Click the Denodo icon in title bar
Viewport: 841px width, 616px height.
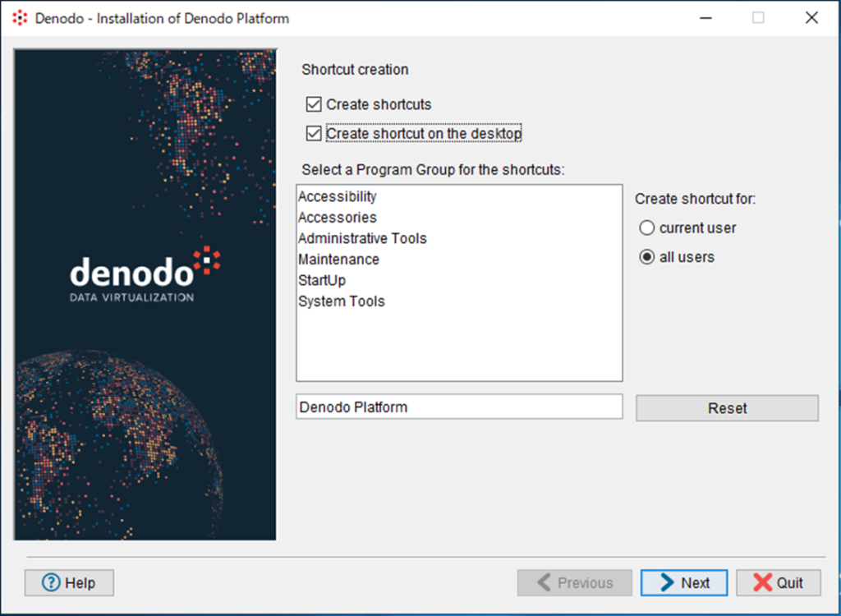20,18
